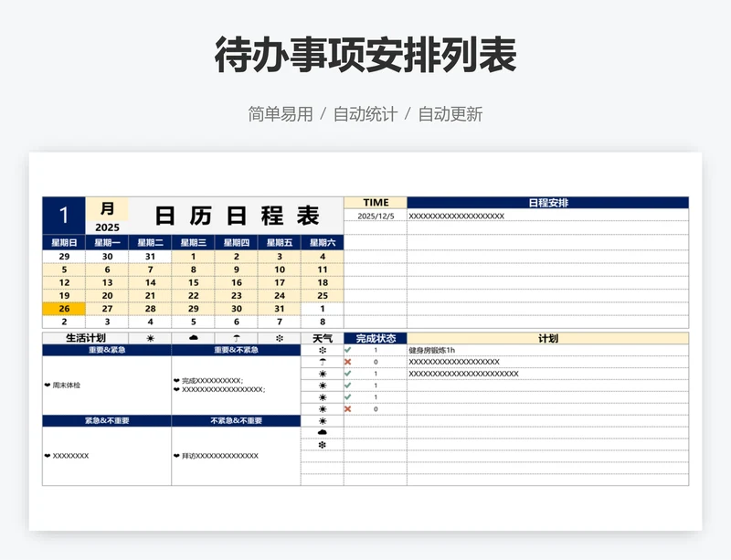Image resolution: width=731 pixels, height=560 pixels.
Task: Select the umbrella icon in the 天气 column
Action: click(323, 362)
